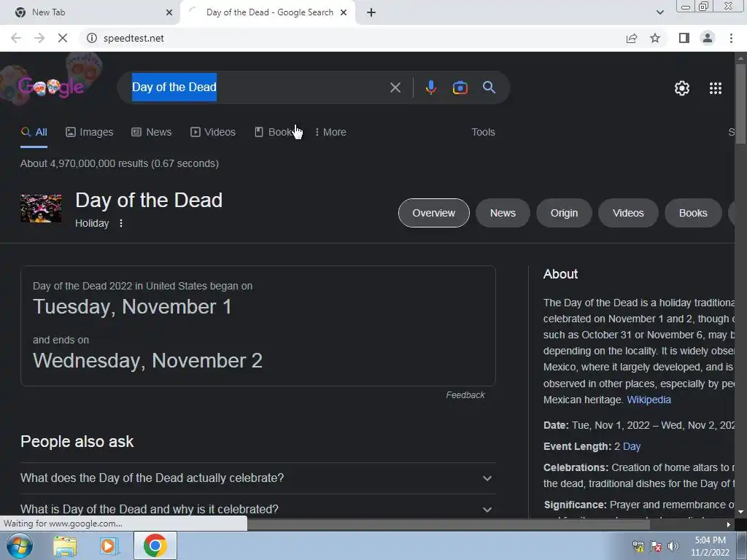The width and height of the screenshot is (747, 560).
Task: Open the Google apps grid icon
Action: click(x=716, y=88)
